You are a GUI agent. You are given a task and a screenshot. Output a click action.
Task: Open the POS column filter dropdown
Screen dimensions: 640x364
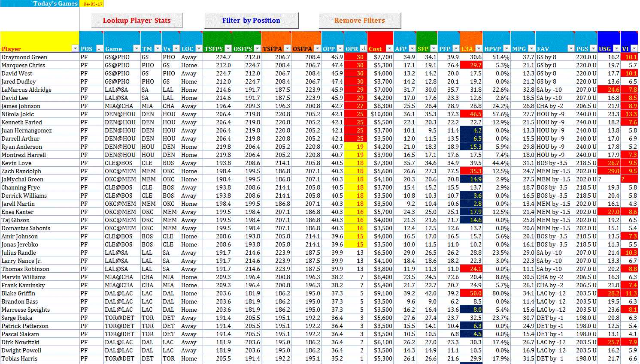[x=100, y=48]
